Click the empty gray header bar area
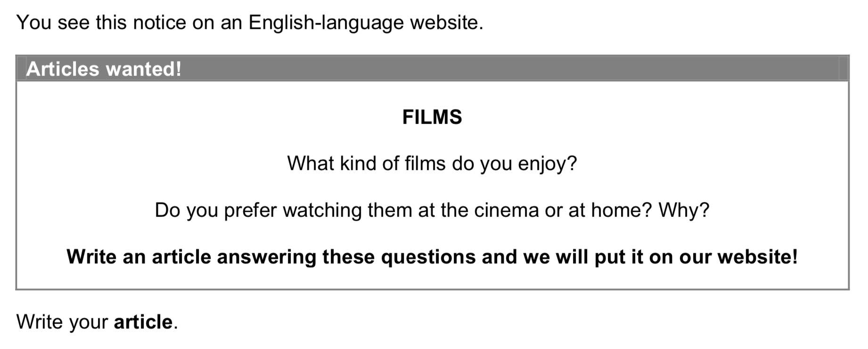868x349 pixels. 518,69
